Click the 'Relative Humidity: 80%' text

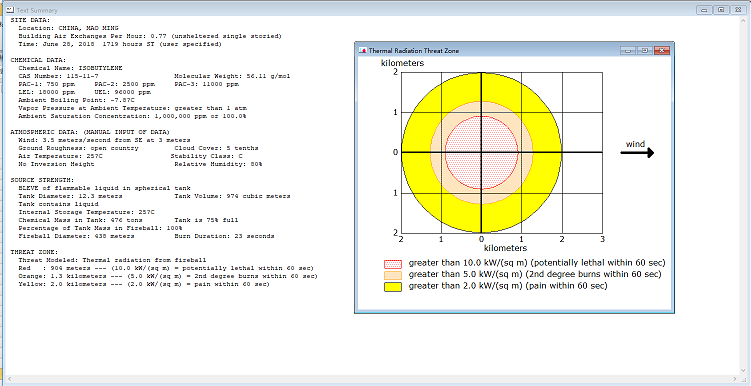tap(218, 164)
